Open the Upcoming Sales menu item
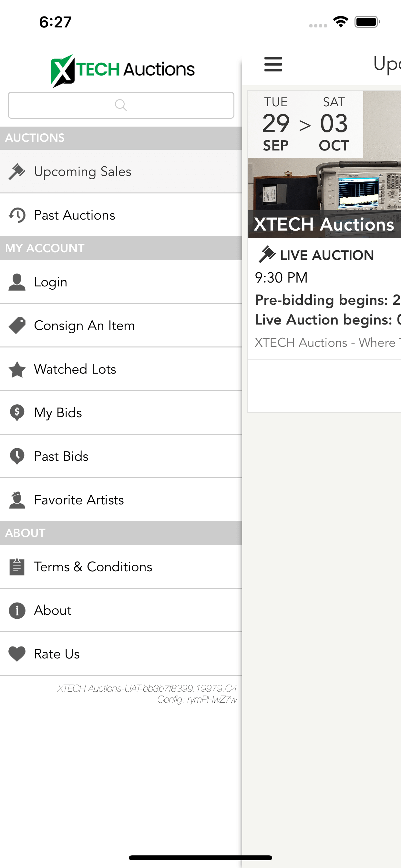The width and height of the screenshot is (401, 868). 121,171
